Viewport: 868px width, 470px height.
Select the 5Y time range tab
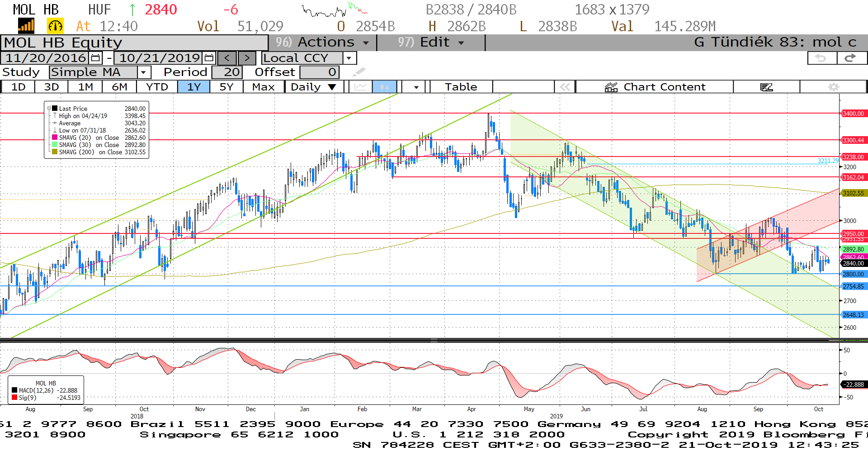coord(226,87)
